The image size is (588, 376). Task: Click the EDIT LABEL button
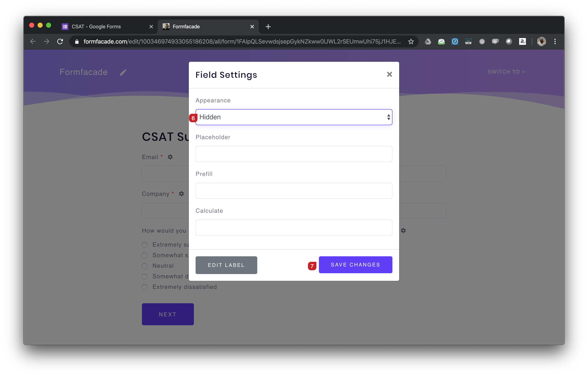click(x=226, y=265)
